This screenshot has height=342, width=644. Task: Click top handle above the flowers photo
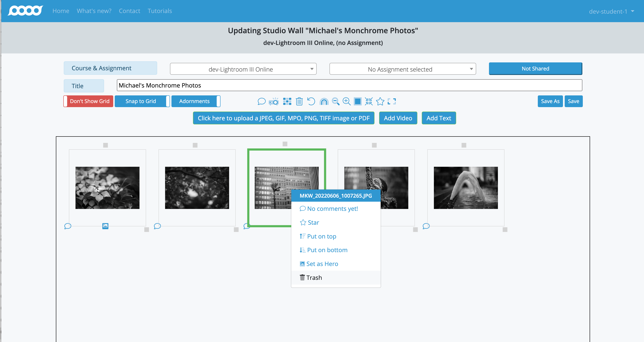pyautogui.click(x=106, y=145)
